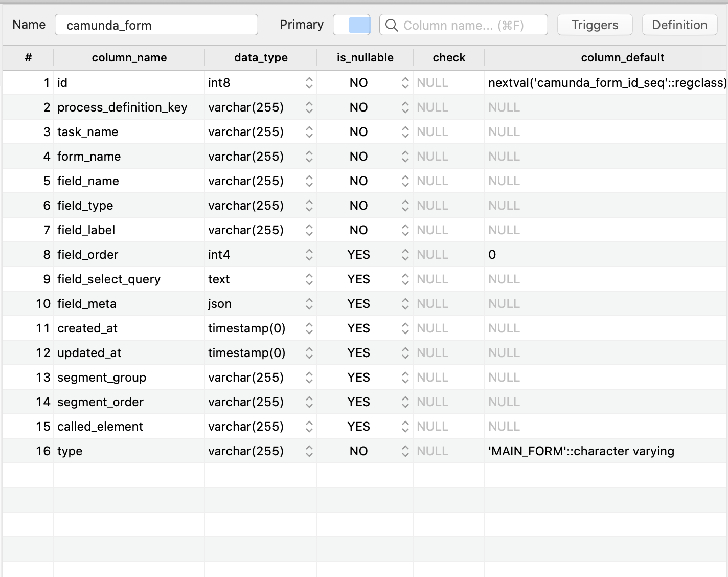Click the data_type chevron for segment_group

[x=309, y=377]
